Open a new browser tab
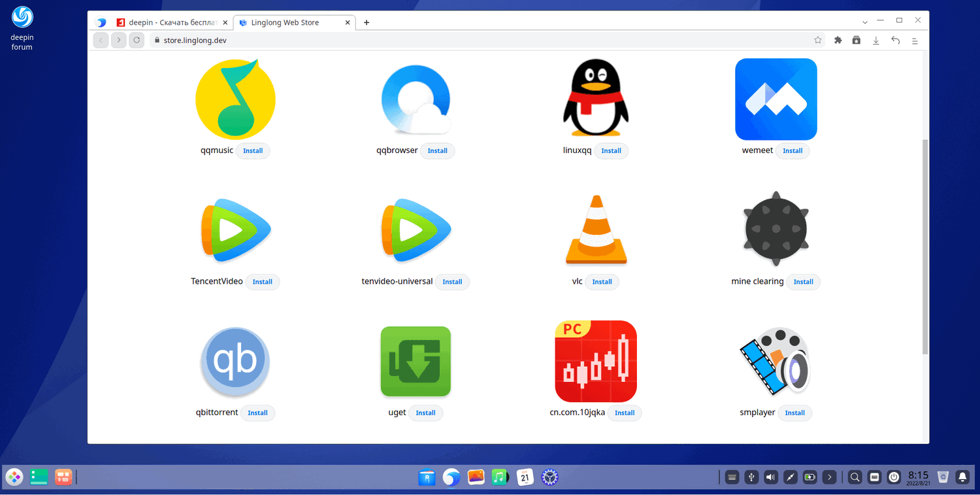The height and width of the screenshot is (495, 980). point(367,22)
